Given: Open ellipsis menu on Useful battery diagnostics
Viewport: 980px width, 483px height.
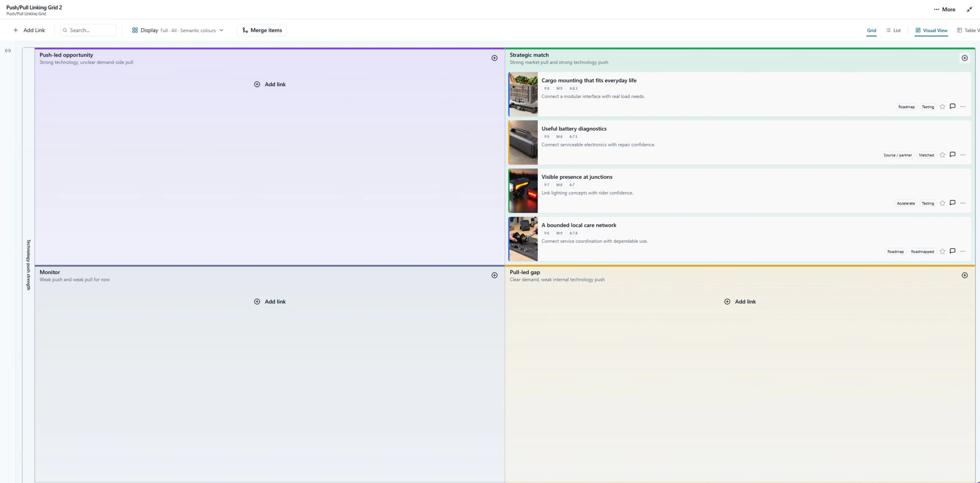Looking at the screenshot, I should coord(963,155).
